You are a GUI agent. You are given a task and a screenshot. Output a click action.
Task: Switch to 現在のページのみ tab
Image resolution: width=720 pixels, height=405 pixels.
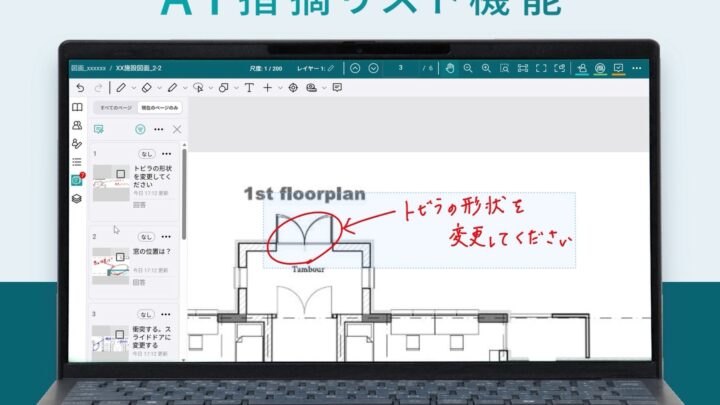pos(159,108)
